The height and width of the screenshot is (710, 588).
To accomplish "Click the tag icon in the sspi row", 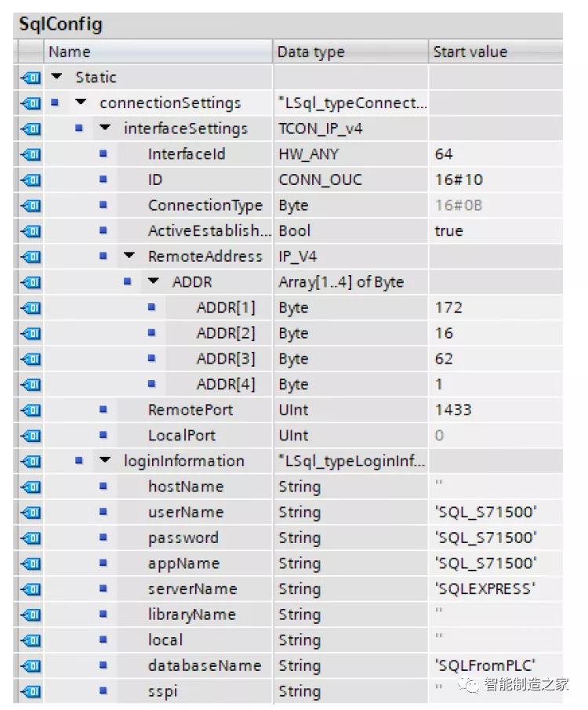I will [x=31, y=692].
